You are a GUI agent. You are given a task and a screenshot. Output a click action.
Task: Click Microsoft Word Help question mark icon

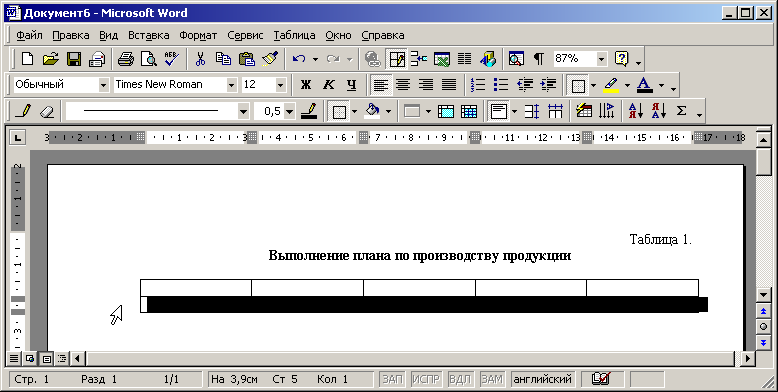[621, 60]
